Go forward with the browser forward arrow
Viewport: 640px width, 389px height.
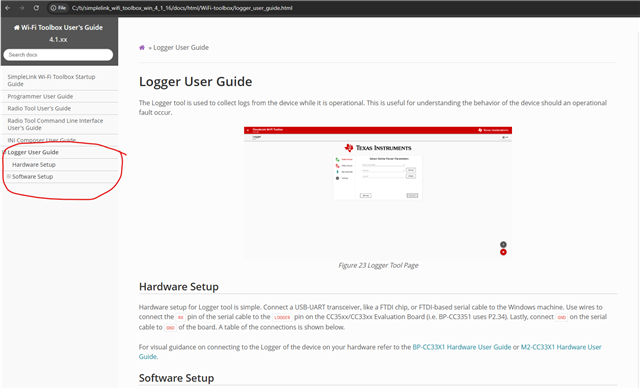[22, 8]
